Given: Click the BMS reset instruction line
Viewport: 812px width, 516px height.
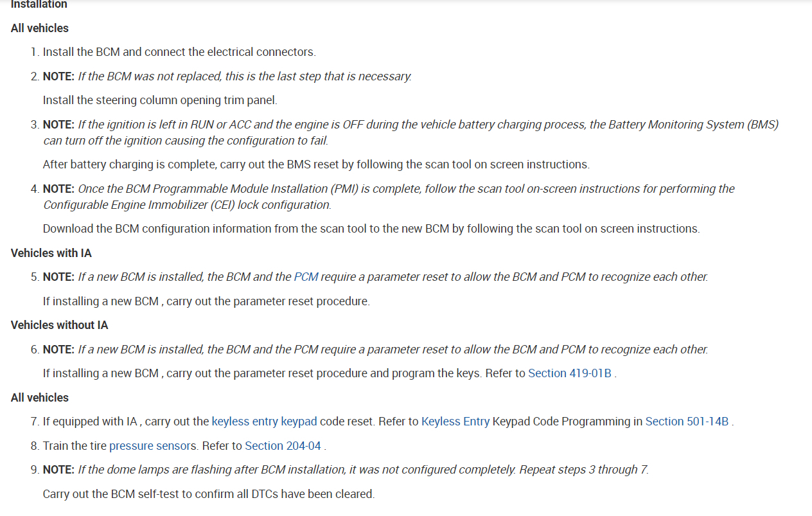Looking at the screenshot, I should tap(315, 165).
